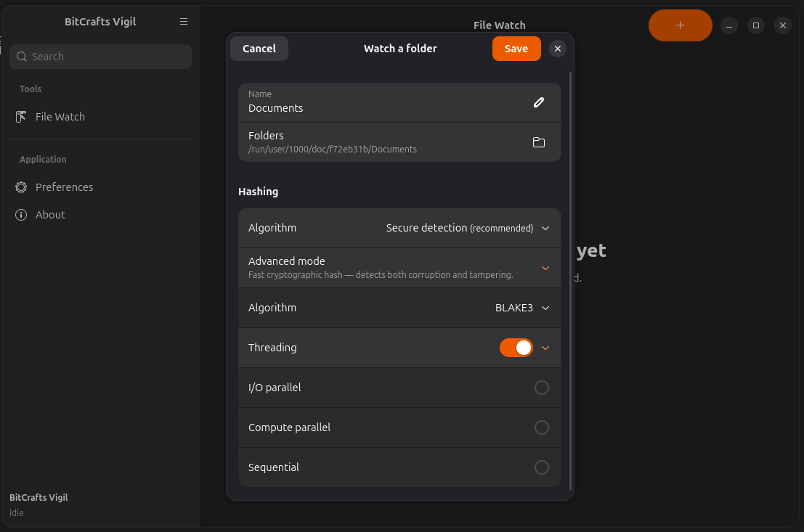The image size is (804, 532).
Task: Open the hamburger menu beside BitCrafts Vigil
Action: click(x=184, y=22)
